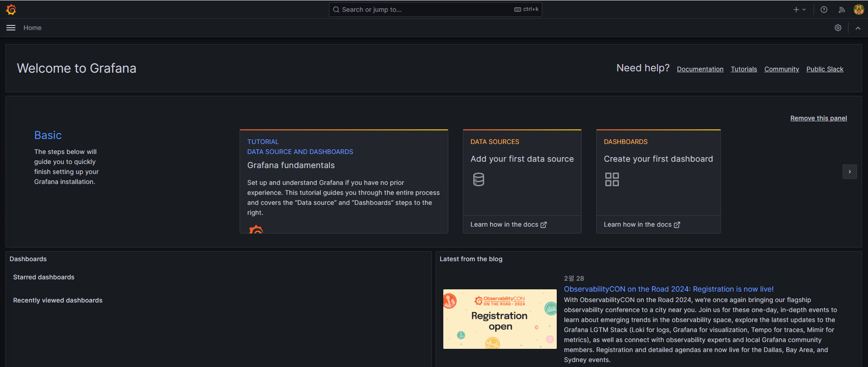Viewport: 868px width, 367px height.
Task: Click Recently viewed dashboards label
Action: (58, 300)
